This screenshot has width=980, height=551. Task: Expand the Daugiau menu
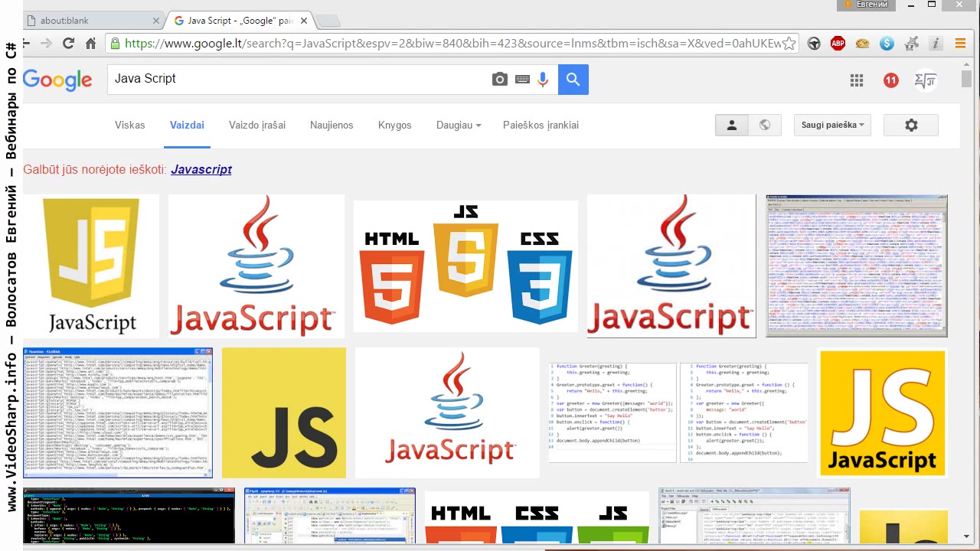click(x=459, y=125)
